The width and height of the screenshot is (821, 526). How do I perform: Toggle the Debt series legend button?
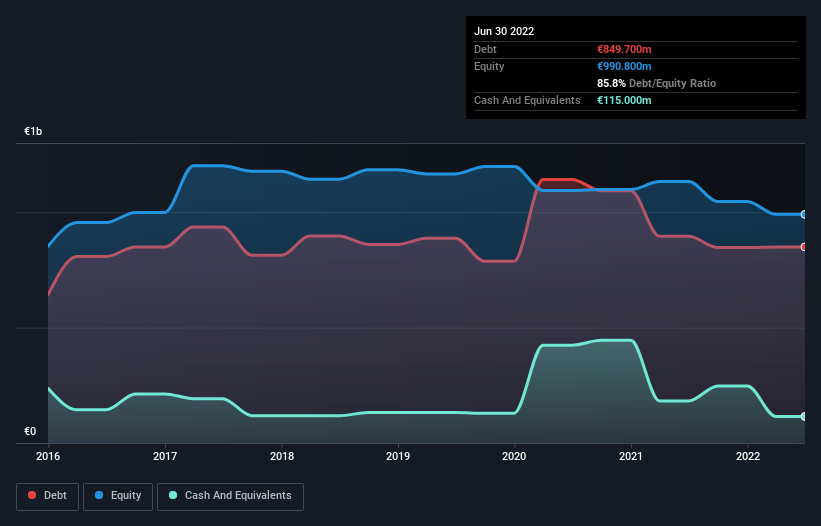(48, 496)
